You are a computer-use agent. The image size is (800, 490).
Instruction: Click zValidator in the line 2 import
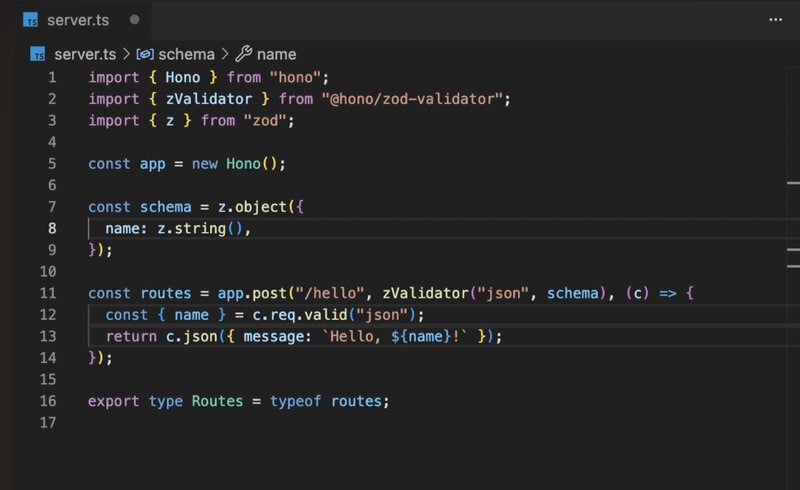209,99
